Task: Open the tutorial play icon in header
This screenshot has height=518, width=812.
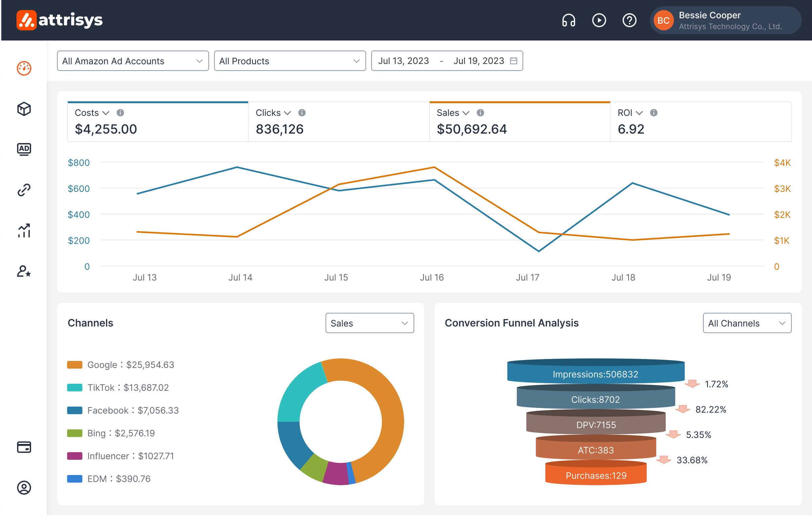Action: tap(599, 20)
